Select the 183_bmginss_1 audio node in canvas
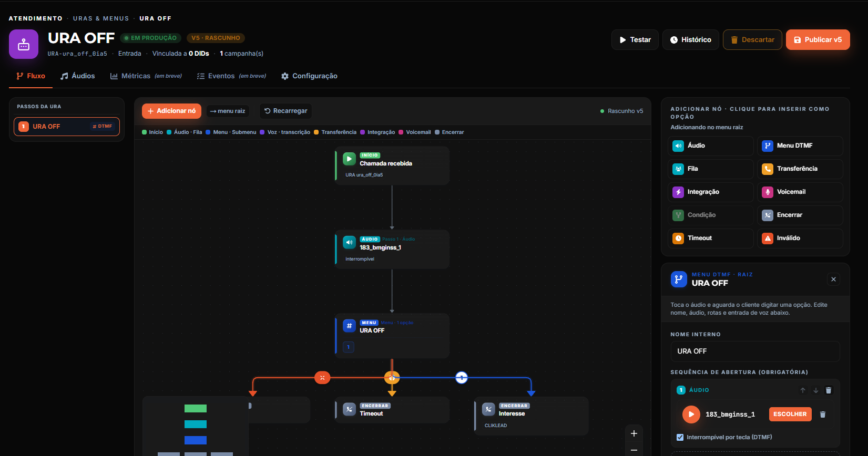 (x=392, y=249)
